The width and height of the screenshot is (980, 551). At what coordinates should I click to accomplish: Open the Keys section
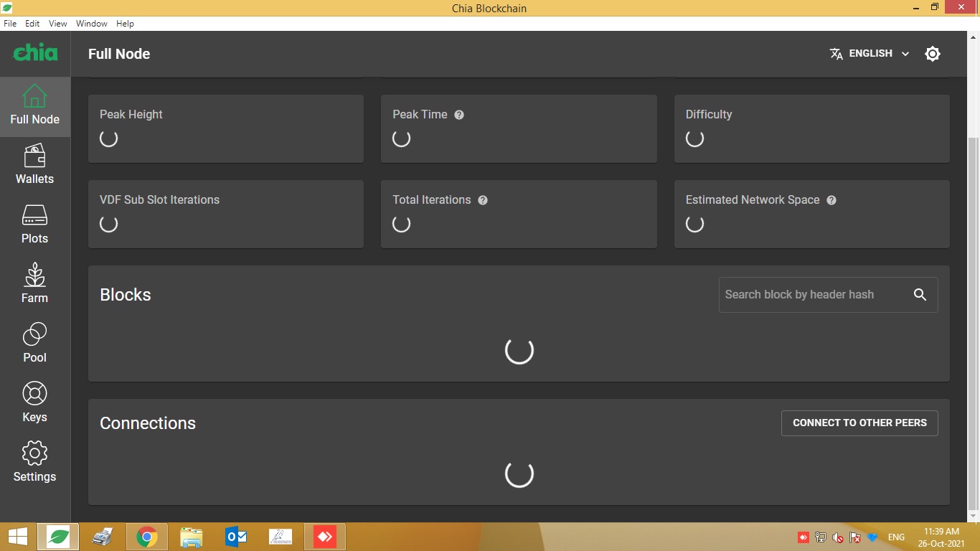click(x=34, y=404)
